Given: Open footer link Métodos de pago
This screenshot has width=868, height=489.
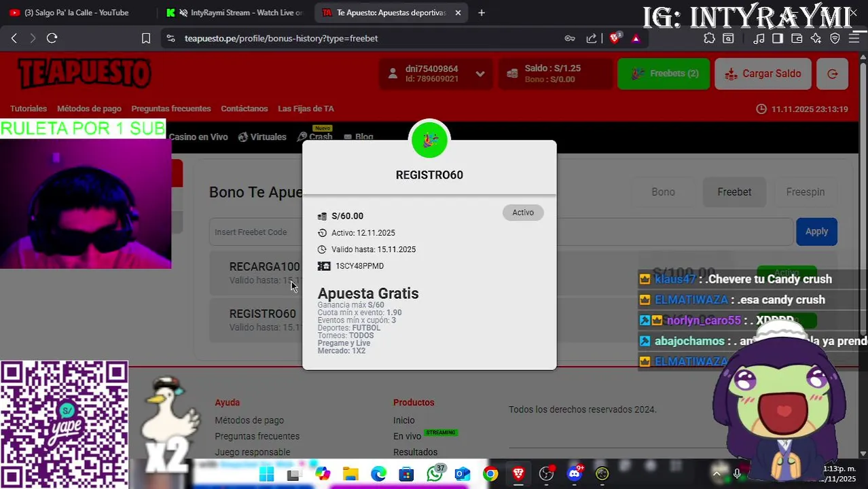Looking at the screenshot, I should point(249,420).
